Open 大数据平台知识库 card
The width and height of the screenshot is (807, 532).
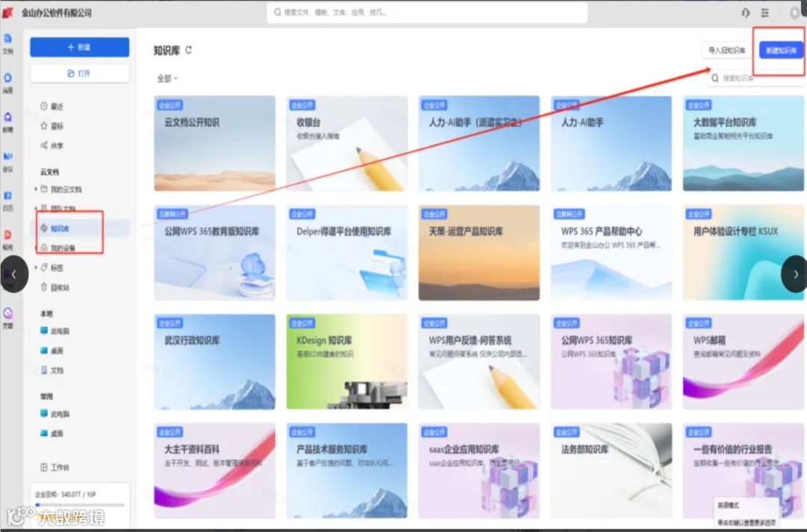point(743,143)
